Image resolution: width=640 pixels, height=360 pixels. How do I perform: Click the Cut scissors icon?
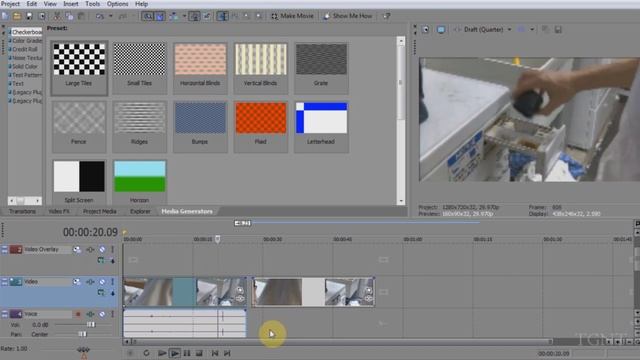tap(57, 16)
